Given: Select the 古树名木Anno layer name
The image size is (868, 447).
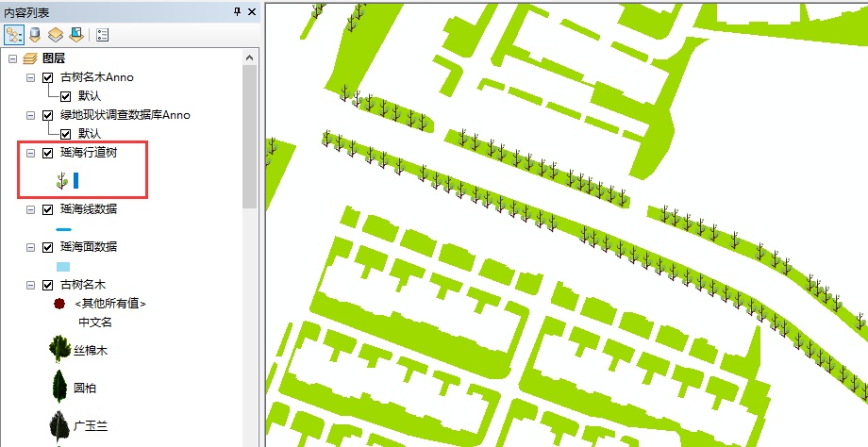Looking at the screenshot, I should (x=97, y=77).
